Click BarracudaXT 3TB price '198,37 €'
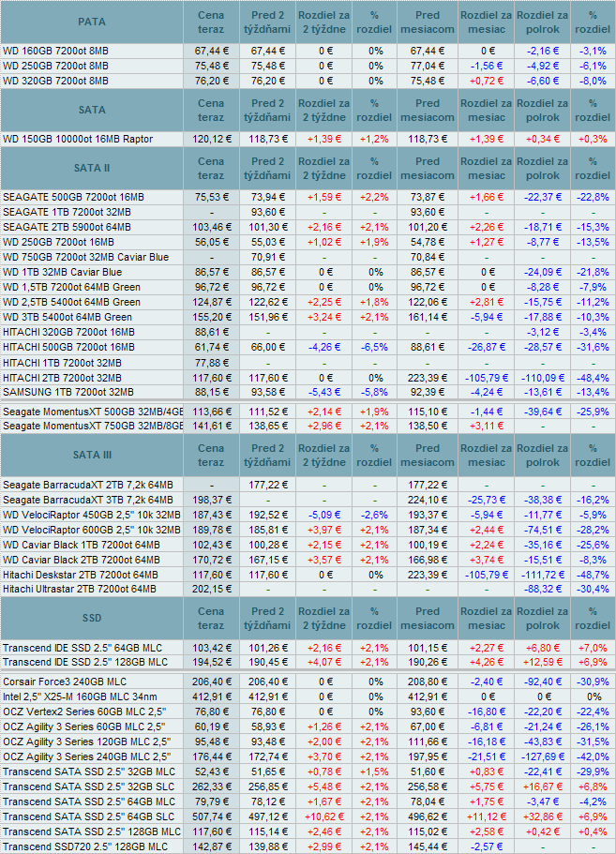Viewport: 616px width, 854px height. (211, 500)
